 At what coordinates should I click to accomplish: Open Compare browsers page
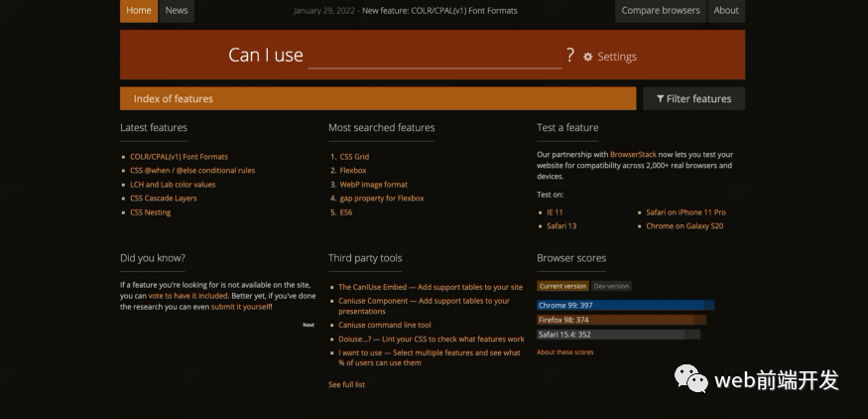pyautogui.click(x=661, y=11)
